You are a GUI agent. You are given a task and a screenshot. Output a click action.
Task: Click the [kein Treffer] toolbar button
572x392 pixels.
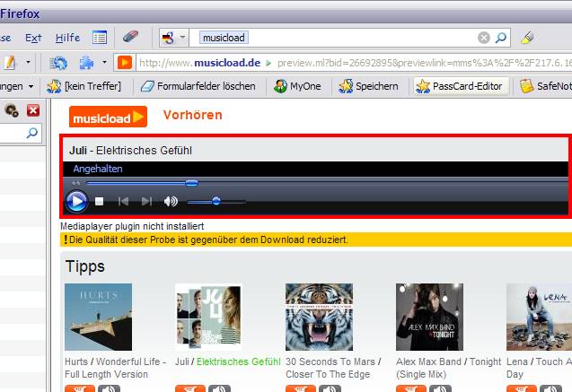pyautogui.click(x=84, y=86)
